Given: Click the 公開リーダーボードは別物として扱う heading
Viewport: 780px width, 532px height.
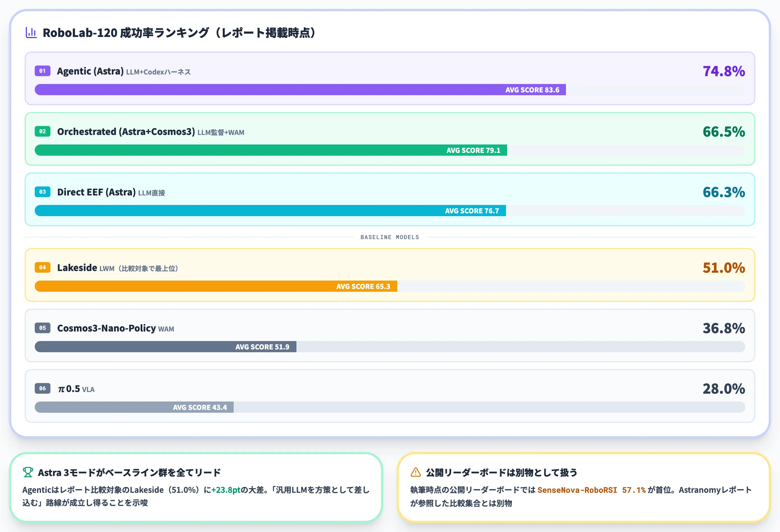Looking at the screenshot, I should pos(502,473).
